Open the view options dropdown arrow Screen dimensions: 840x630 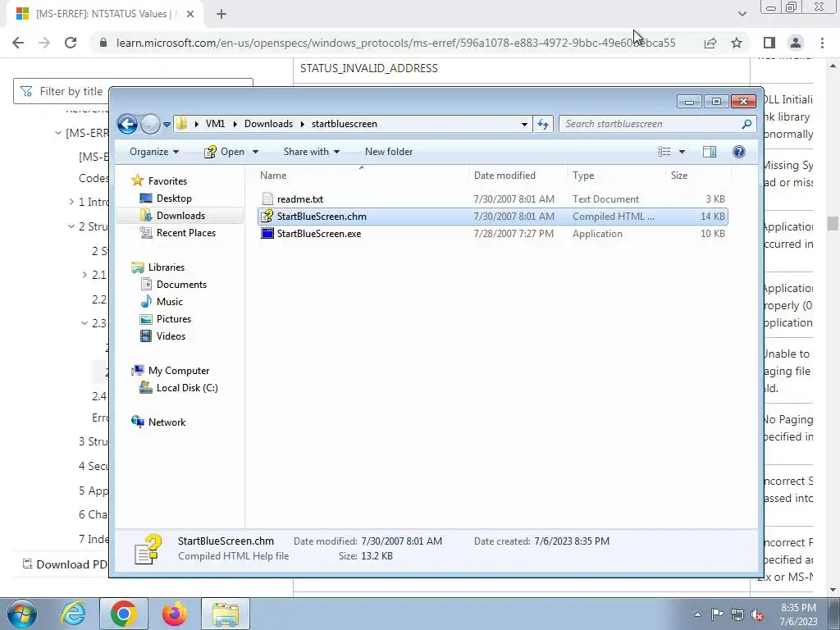tap(682, 152)
